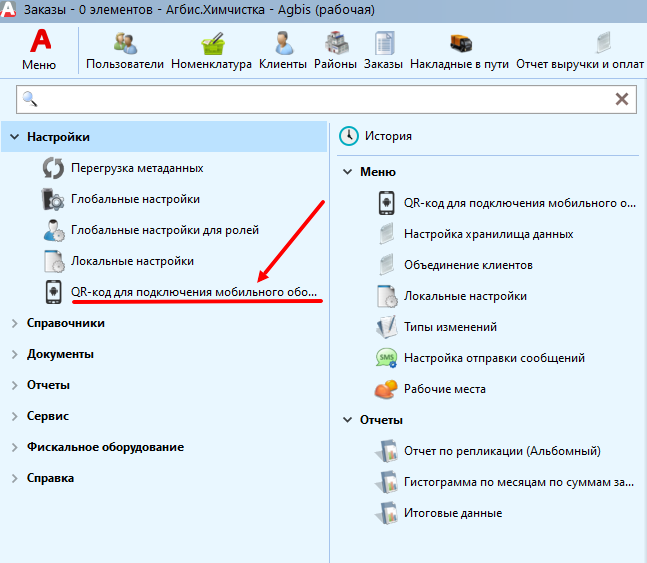Open QR-код для подключения мобильного обо... in Настройки
This screenshot has height=563, width=647.
(x=194, y=292)
